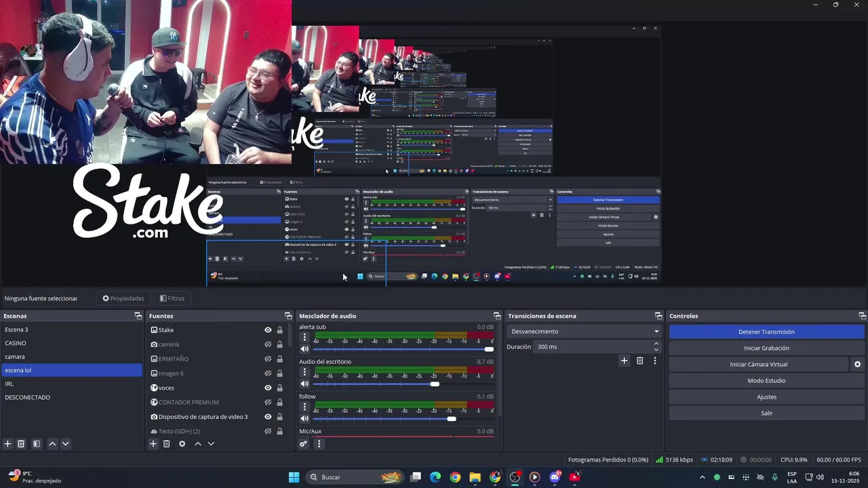Show the CONTADOR PREMIUM source
868x488 pixels.
click(x=268, y=403)
